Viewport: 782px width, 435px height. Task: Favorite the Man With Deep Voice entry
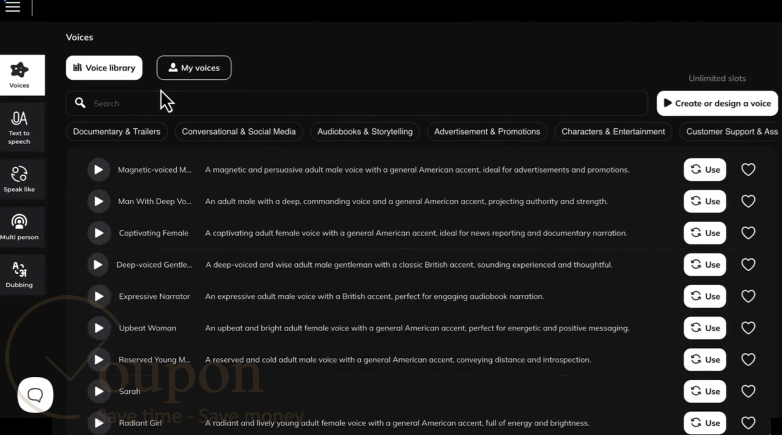tap(748, 201)
